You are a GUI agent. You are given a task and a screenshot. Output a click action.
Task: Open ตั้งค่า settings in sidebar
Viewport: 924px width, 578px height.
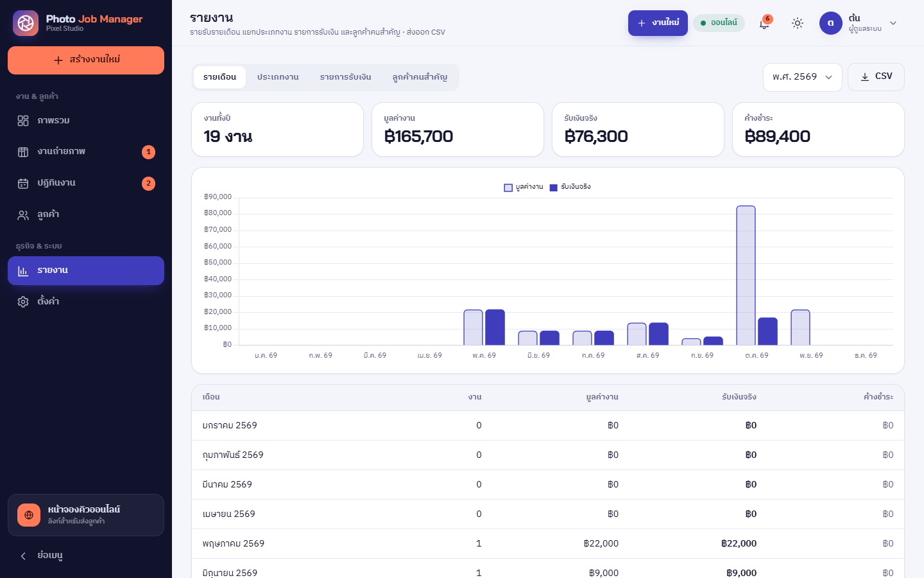tap(86, 301)
